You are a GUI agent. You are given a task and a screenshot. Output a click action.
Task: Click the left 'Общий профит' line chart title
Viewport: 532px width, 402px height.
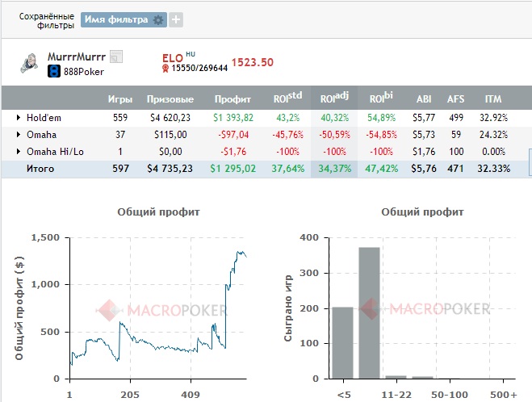point(158,212)
